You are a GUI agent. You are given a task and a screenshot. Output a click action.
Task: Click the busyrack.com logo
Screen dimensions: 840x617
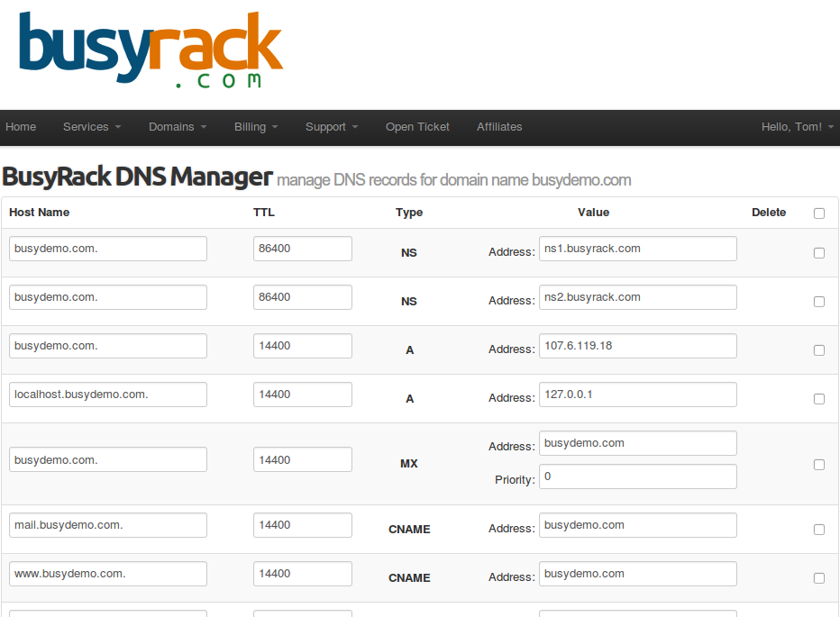pos(151,50)
